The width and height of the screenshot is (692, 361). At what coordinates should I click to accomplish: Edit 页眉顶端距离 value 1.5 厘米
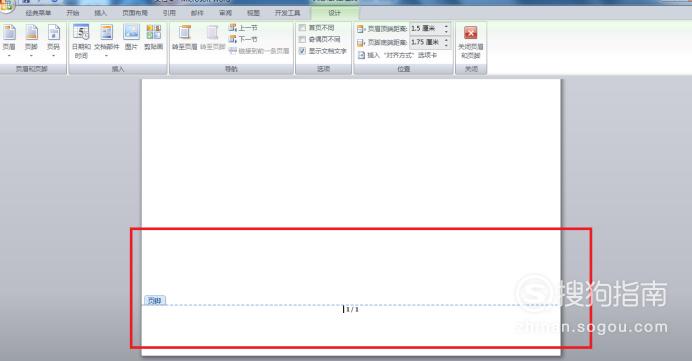426,28
